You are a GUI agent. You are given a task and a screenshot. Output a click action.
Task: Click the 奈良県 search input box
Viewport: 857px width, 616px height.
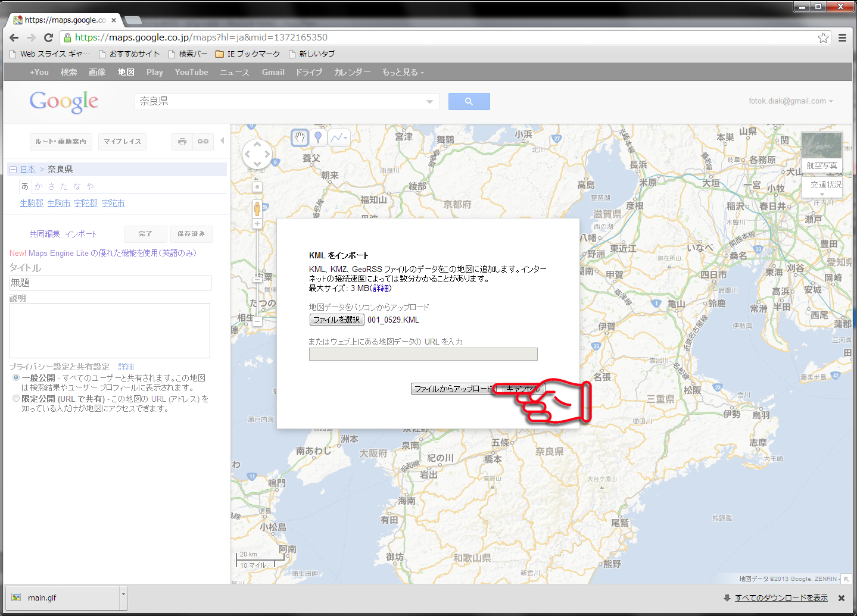pyautogui.click(x=279, y=101)
